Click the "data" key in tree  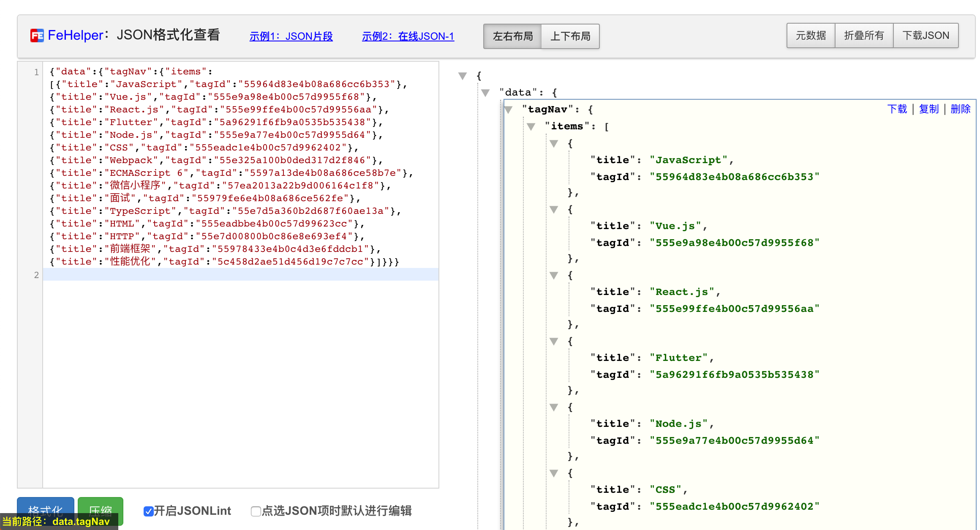click(x=518, y=93)
